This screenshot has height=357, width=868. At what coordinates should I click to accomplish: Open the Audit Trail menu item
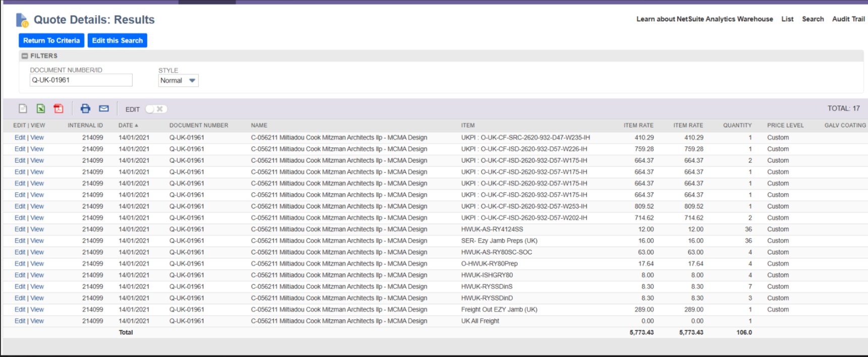pos(848,19)
